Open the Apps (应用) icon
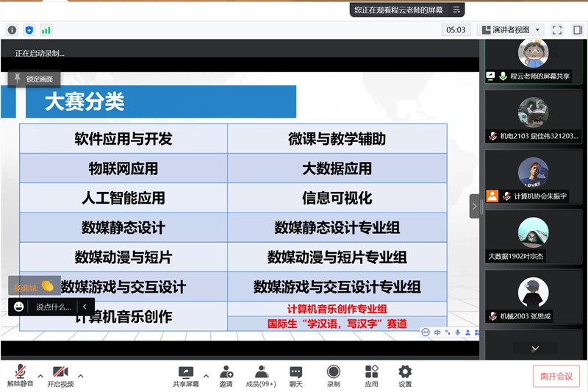 point(371,375)
